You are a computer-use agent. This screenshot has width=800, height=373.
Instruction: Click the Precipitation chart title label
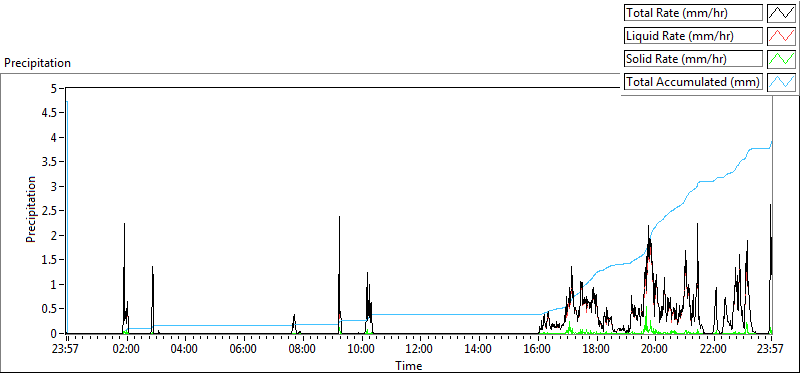(37, 63)
